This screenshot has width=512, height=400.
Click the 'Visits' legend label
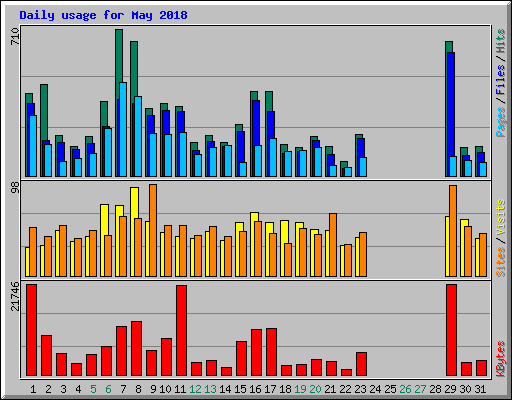[501, 217]
